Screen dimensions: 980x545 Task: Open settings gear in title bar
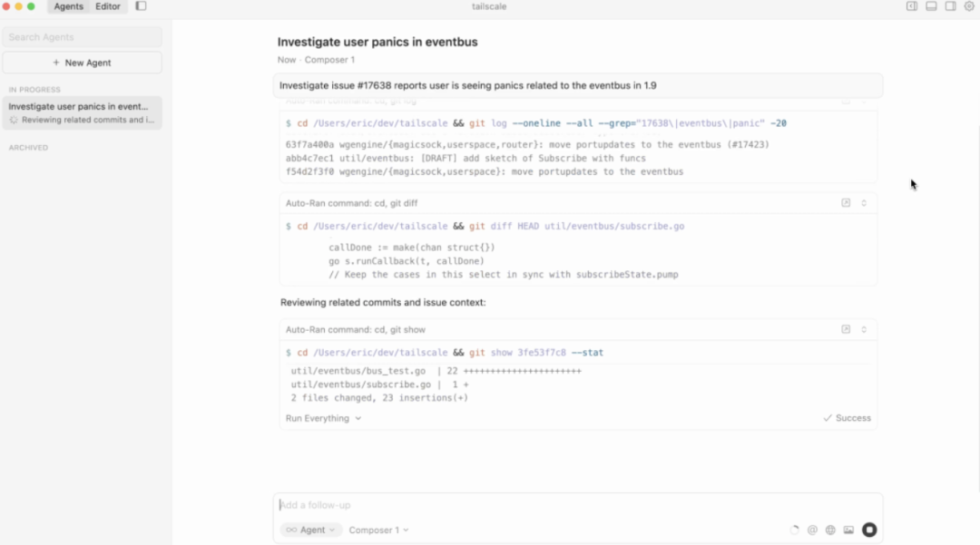click(969, 6)
